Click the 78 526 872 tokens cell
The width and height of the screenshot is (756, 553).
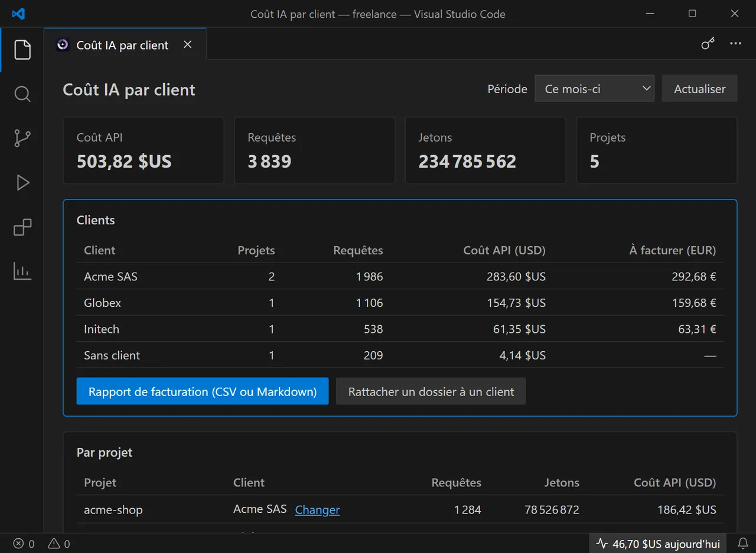[552, 509]
